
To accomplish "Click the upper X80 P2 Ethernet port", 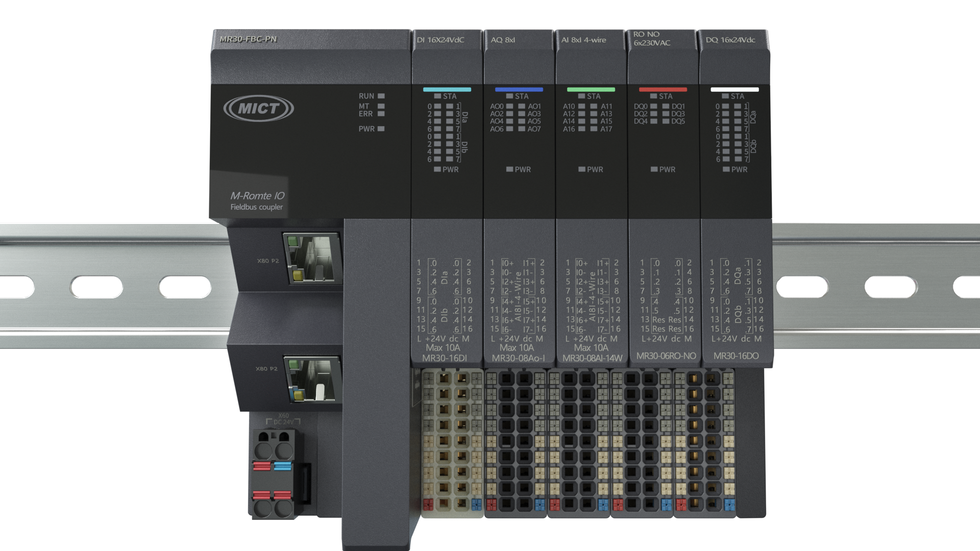I will (312, 258).
